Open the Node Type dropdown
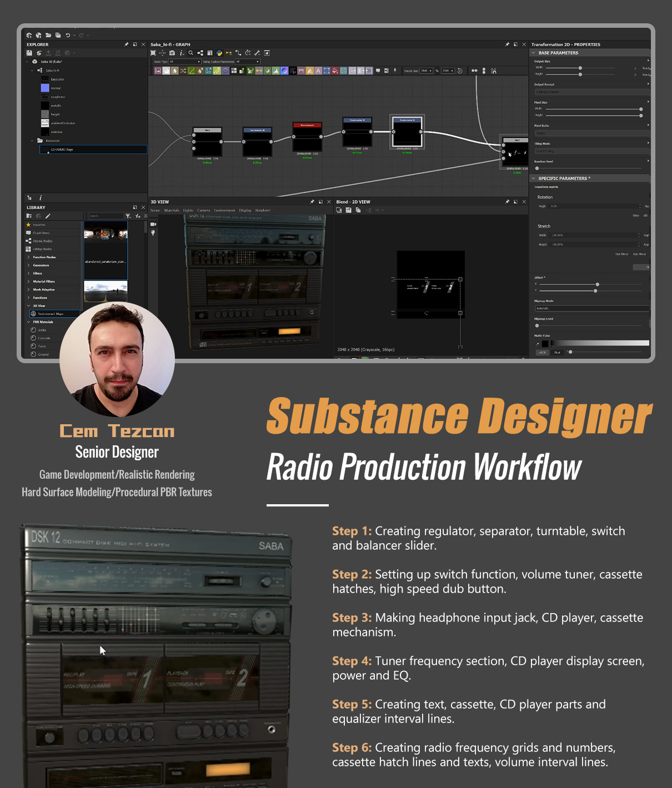Image resolution: width=672 pixels, height=788 pixels. click(x=185, y=62)
